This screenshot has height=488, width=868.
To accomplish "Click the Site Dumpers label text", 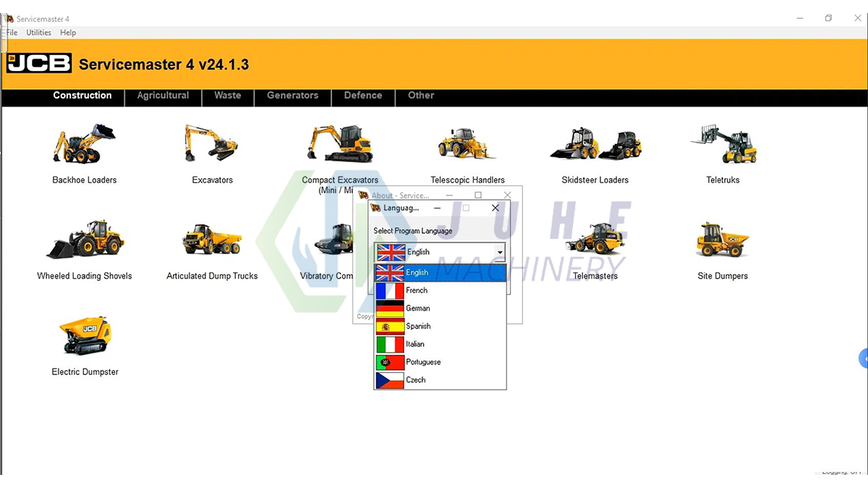I will 723,276.
